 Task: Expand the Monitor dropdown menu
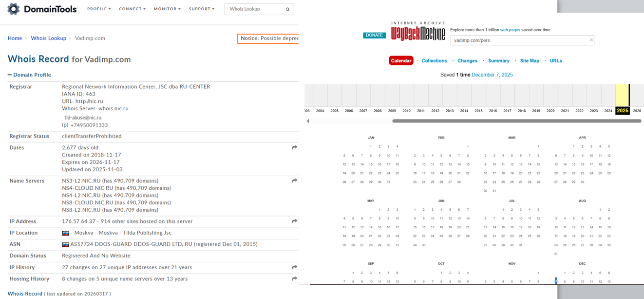click(x=167, y=9)
